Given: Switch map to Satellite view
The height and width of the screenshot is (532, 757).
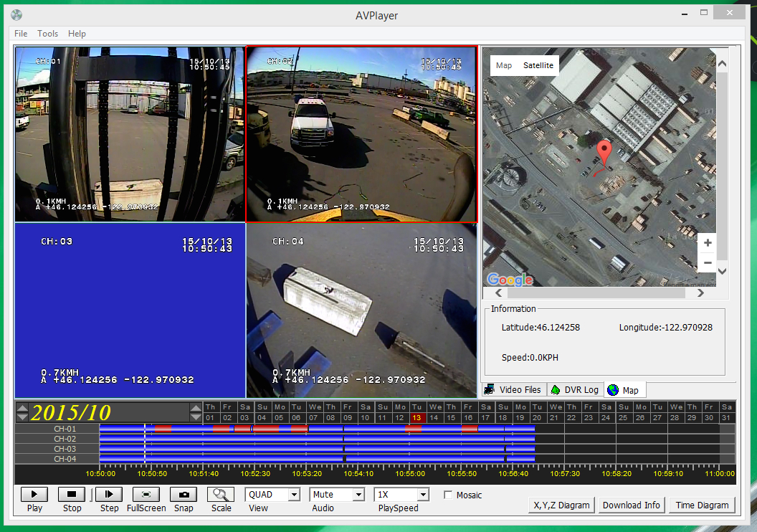Looking at the screenshot, I should tap(538, 65).
